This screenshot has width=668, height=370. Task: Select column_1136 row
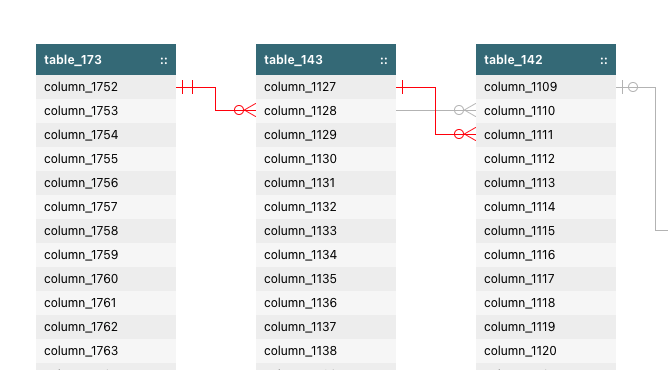[326, 303]
